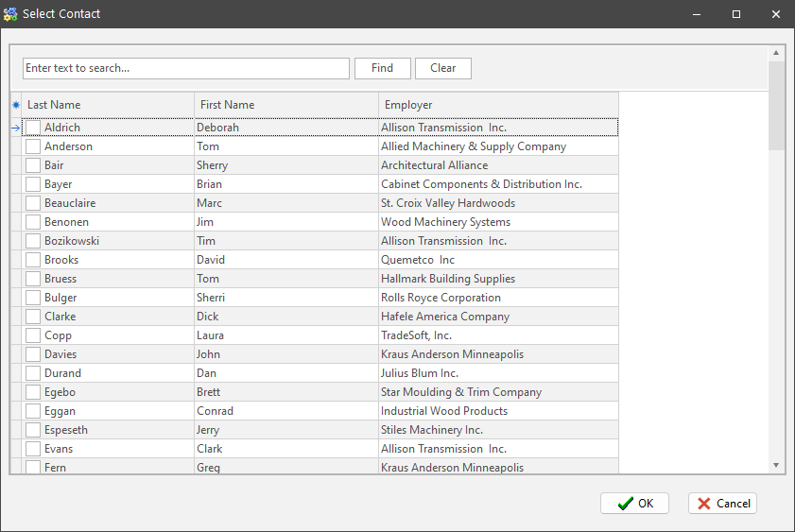Enable the checkbox for Egebo
The image size is (795, 532).
(x=33, y=392)
